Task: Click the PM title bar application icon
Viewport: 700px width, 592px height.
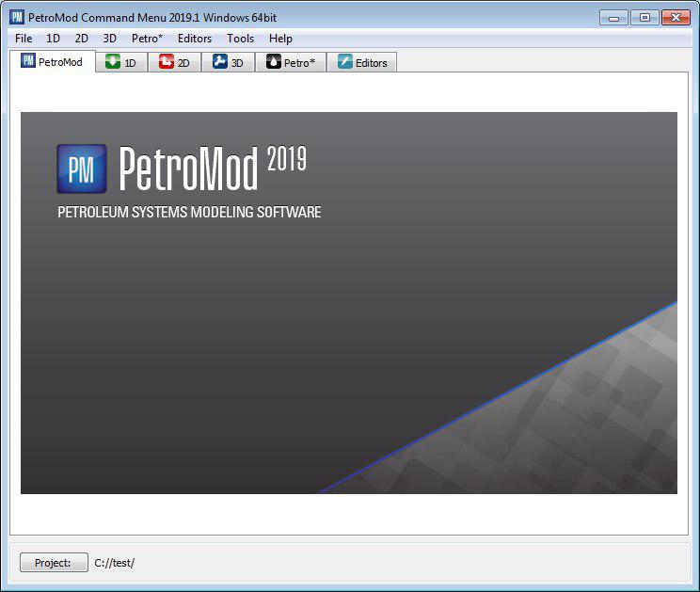Action: [17, 17]
